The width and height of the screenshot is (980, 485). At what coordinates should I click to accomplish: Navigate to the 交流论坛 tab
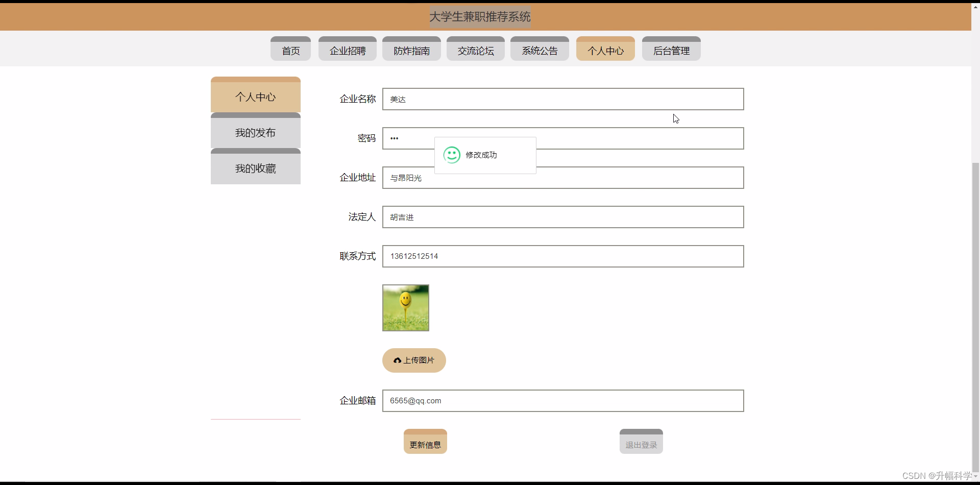[x=475, y=50]
